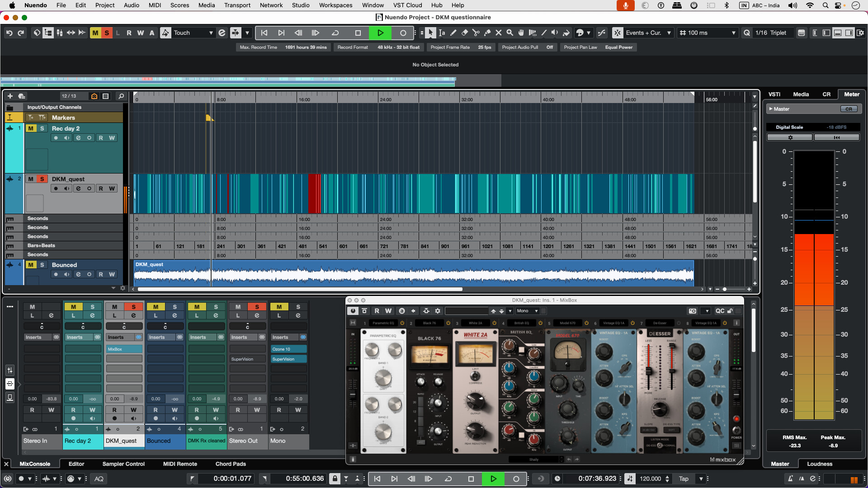Open MixBox plugin settings gear icon
868x488 pixels.
437,311
